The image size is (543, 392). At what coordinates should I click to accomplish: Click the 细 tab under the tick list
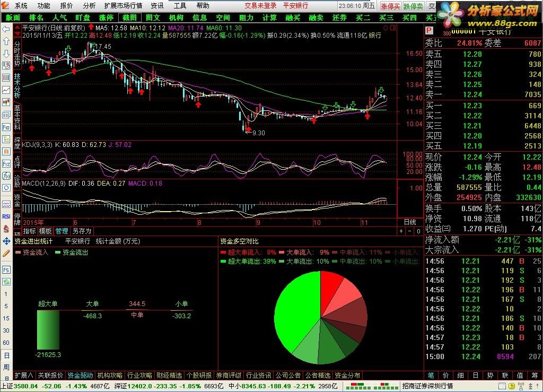coord(460,376)
